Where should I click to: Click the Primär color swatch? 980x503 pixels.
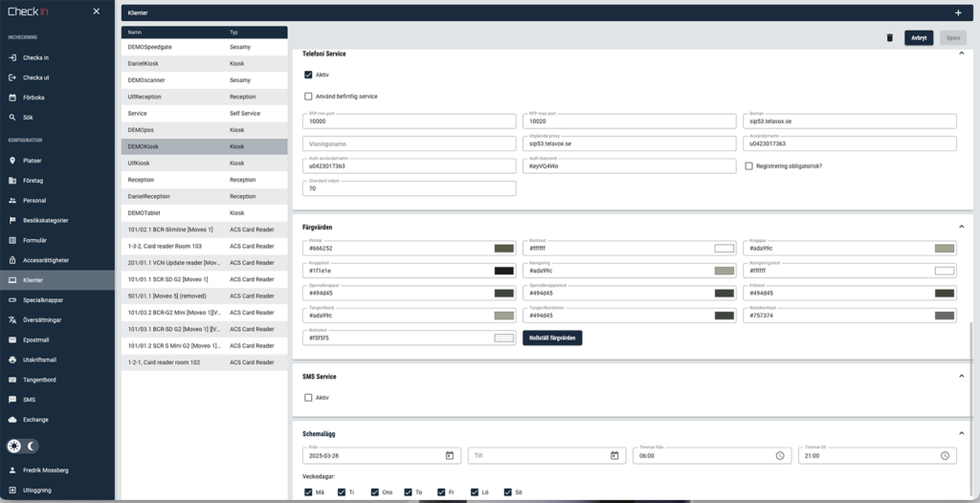pos(503,249)
